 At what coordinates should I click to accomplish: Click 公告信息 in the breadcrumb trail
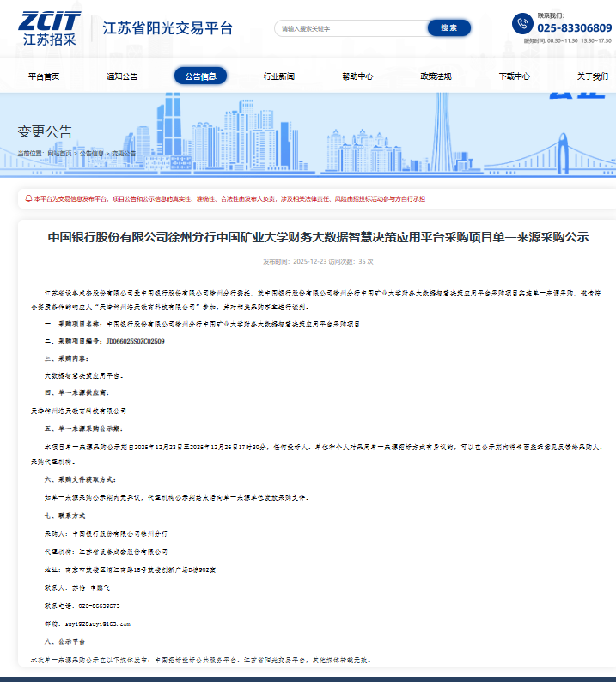(x=92, y=154)
